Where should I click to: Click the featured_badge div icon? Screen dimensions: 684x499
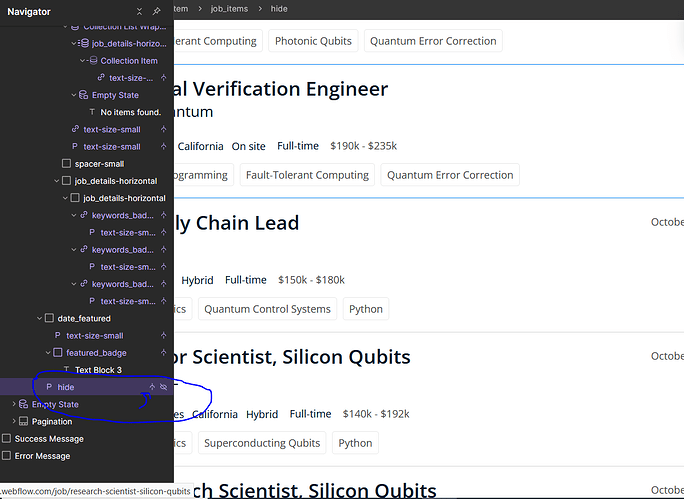coord(58,353)
